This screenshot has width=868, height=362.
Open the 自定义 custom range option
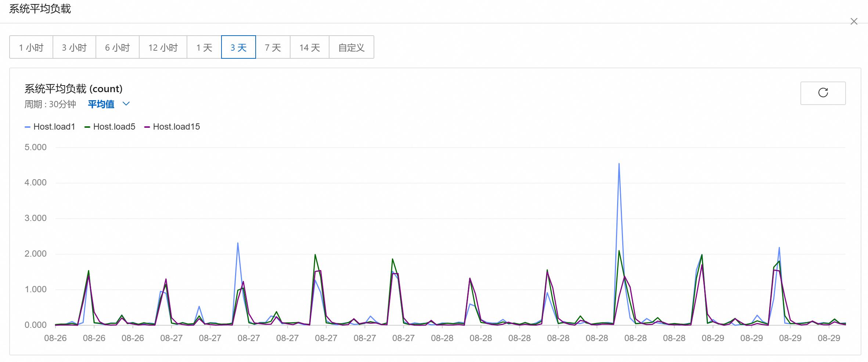[352, 47]
